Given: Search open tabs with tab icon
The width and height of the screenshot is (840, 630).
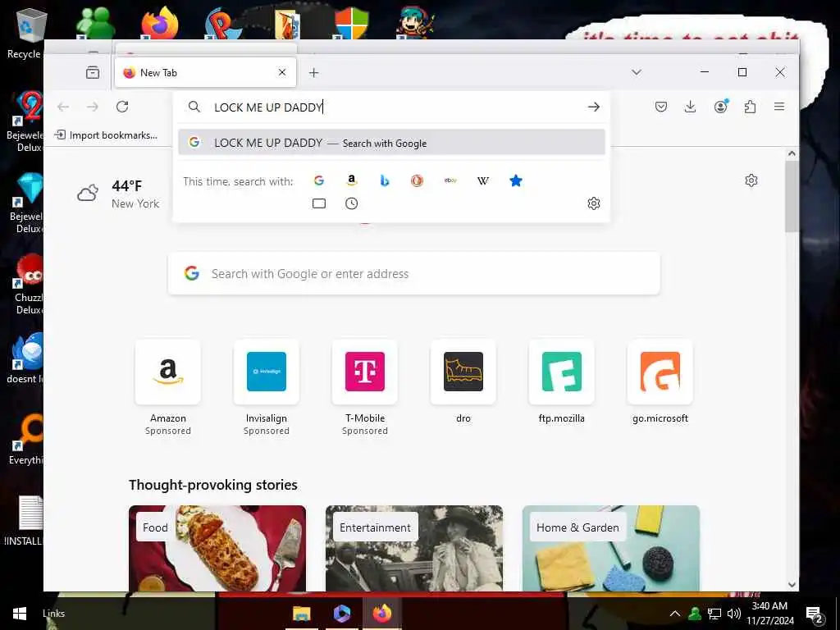Looking at the screenshot, I should click(x=319, y=203).
